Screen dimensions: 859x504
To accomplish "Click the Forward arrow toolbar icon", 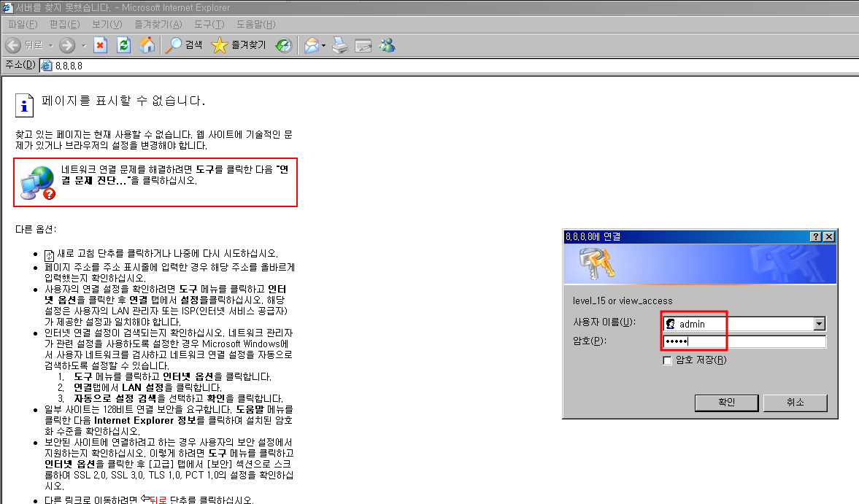I will pyautogui.click(x=67, y=45).
